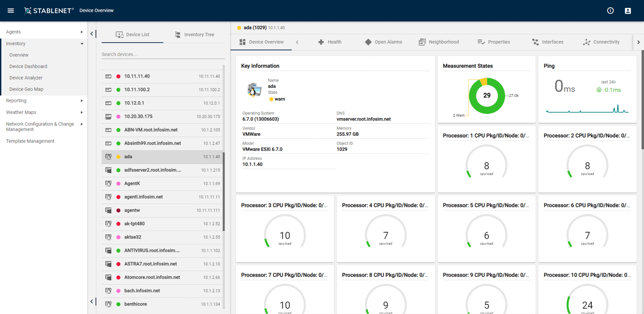Select the Absinth99.root.infosim.net device
This screenshot has width=644, height=314.
(x=162, y=143)
